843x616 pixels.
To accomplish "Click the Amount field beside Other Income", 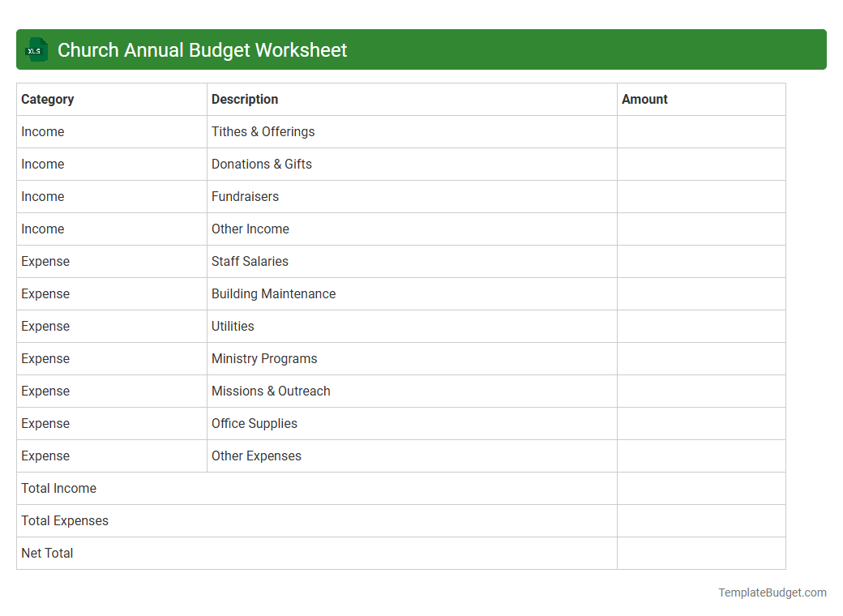I will (x=700, y=229).
